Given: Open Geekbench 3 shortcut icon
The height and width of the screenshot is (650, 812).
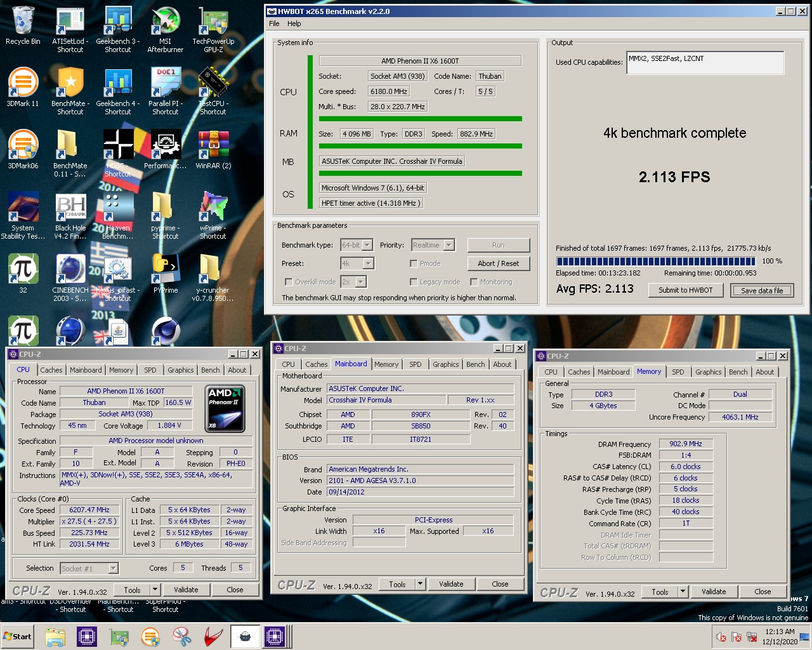Looking at the screenshot, I should (118, 30).
